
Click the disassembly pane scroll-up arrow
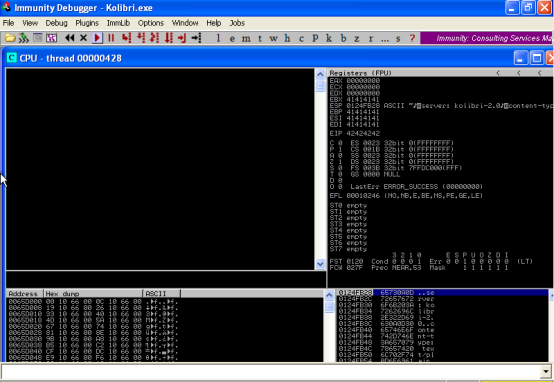(320, 74)
